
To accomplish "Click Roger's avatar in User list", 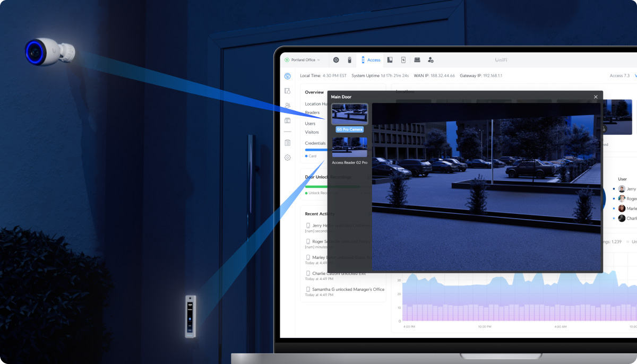I will click(x=622, y=198).
